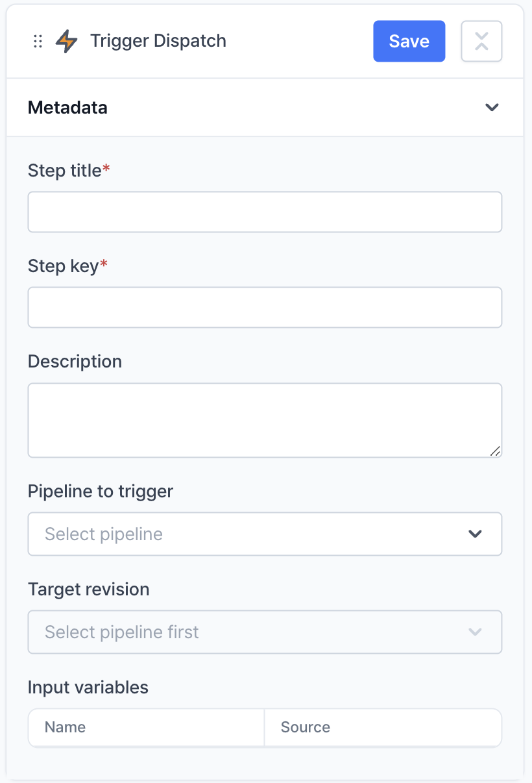Screen dimensions: 532x783
Task: Grab the drag handle beside Trigger Dispatch
Action: (38, 42)
